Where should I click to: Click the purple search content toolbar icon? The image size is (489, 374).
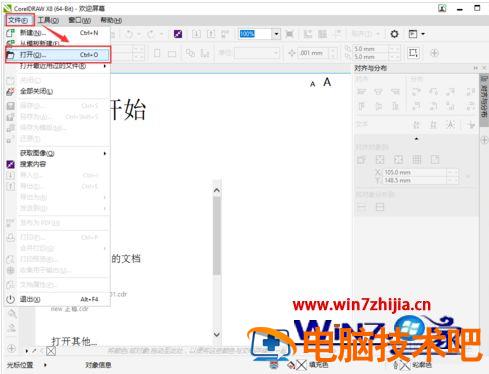coord(178,34)
